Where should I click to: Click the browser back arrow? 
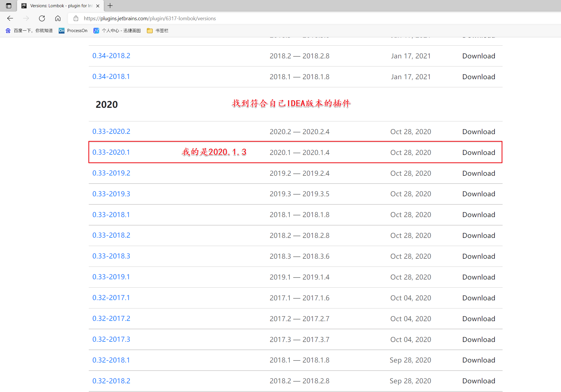[10, 19]
